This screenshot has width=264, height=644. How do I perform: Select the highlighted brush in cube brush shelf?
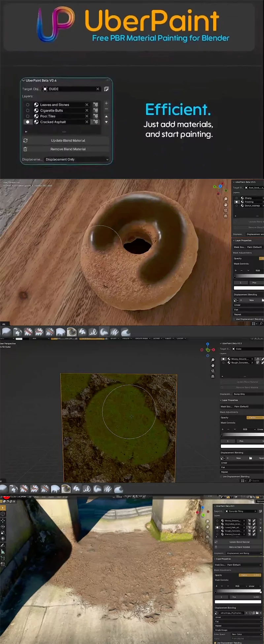66,489
